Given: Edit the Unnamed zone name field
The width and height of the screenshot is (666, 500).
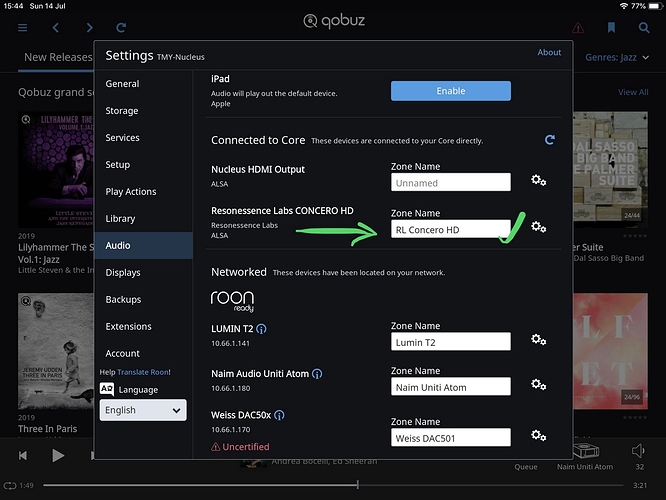Looking at the screenshot, I should 451,183.
